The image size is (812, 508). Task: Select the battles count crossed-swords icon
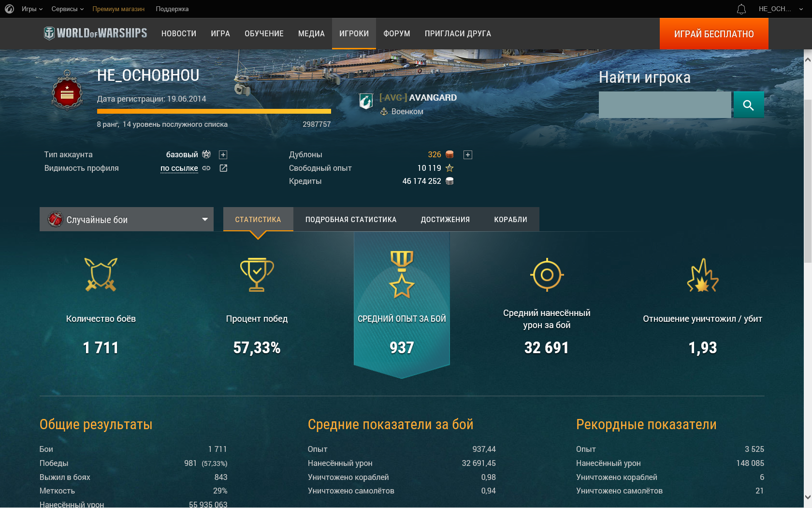pyautogui.click(x=101, y=274)
